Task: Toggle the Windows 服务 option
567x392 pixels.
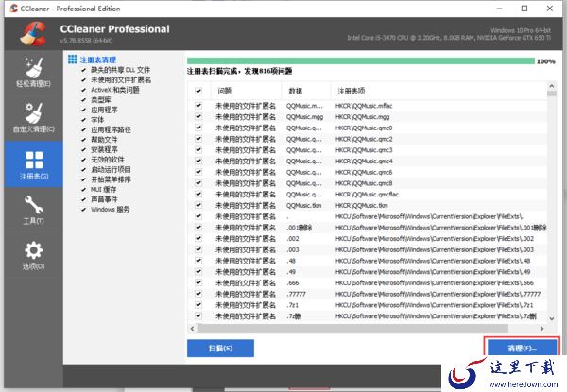Action: 83,209
